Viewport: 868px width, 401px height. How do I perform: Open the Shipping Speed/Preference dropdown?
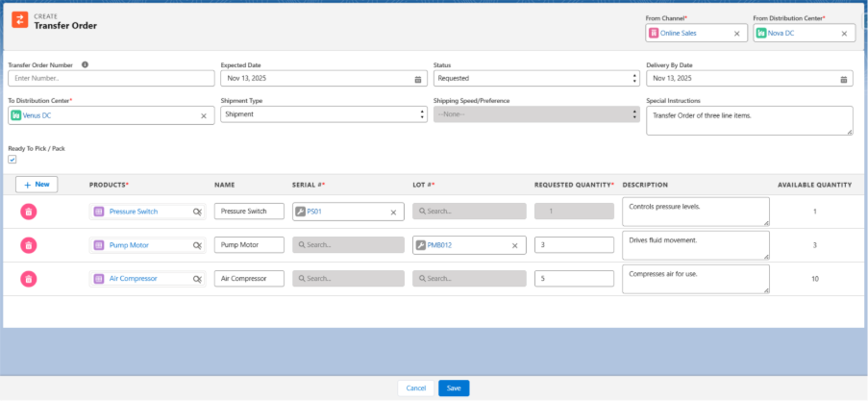coord(535,114)
